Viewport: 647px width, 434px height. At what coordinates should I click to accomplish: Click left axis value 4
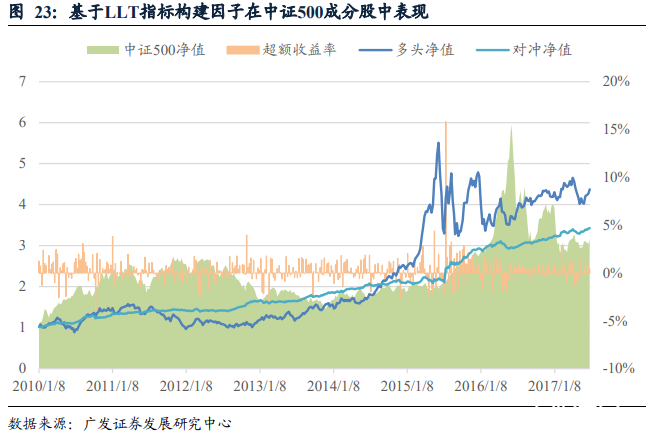[x=22, y=204]
